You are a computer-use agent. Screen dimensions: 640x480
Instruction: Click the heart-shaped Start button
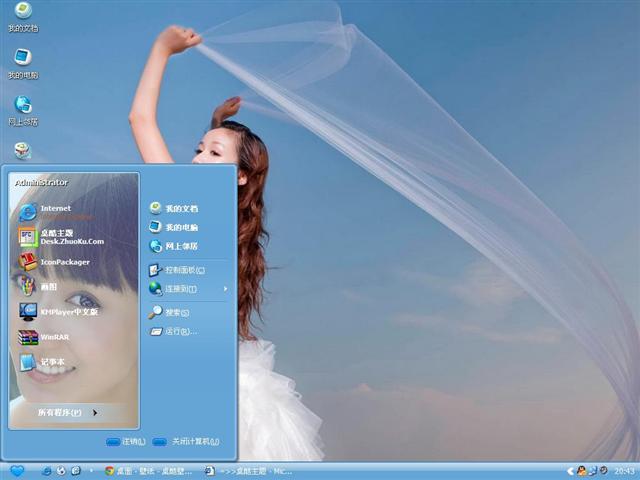coord(17,471)
